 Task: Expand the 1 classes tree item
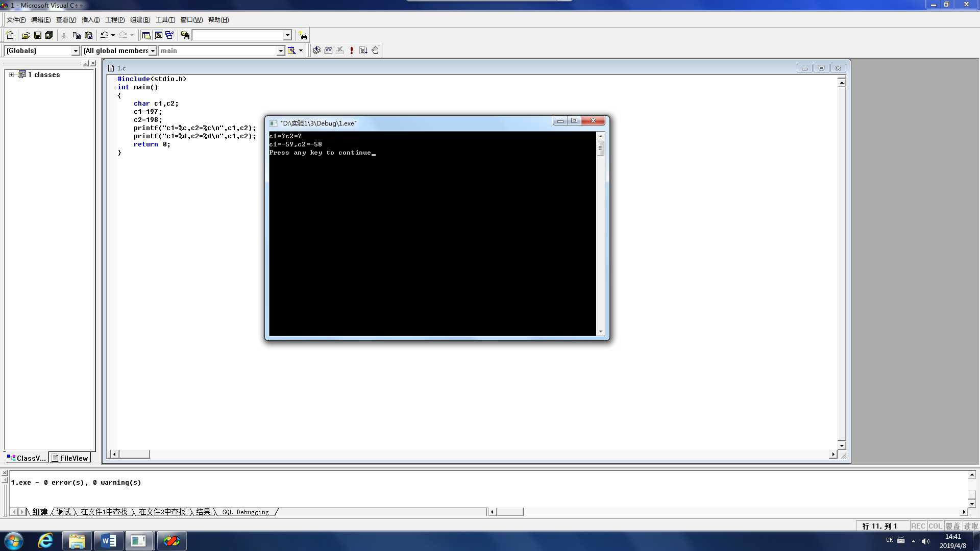(x=11, y=74)
